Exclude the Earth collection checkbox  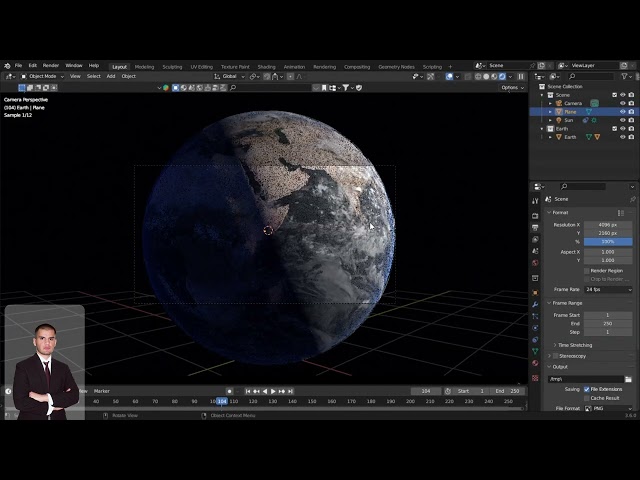[614, 129]
